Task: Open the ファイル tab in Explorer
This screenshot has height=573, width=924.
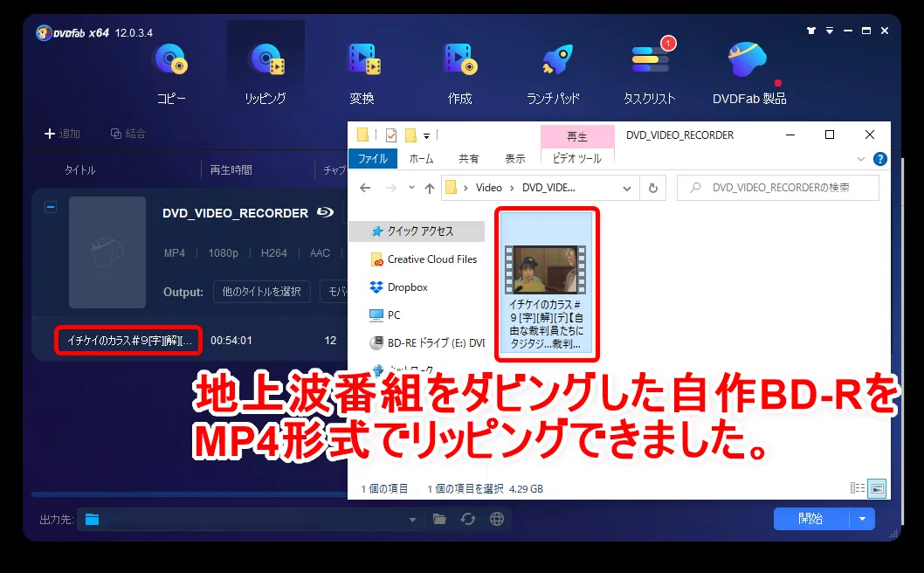Action: click(x=372, y=159)
